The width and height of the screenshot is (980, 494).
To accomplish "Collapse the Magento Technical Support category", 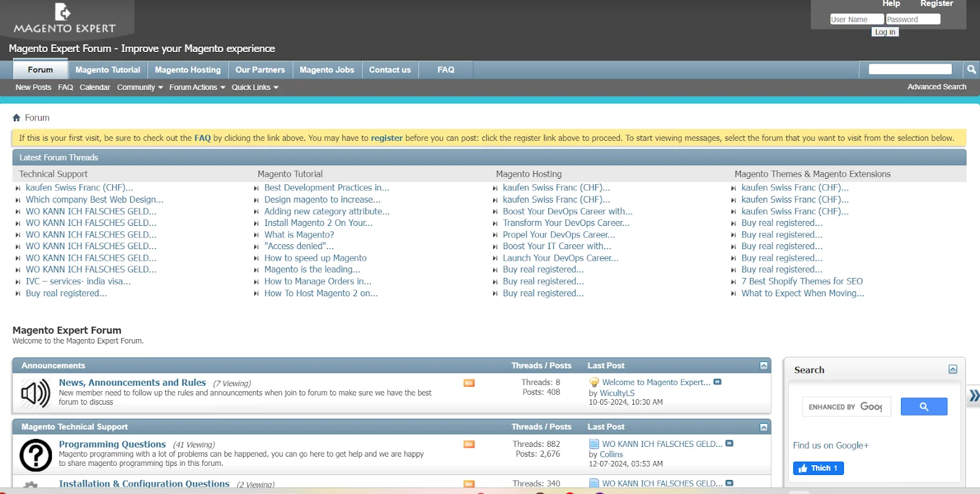I will tap(764, 427).
